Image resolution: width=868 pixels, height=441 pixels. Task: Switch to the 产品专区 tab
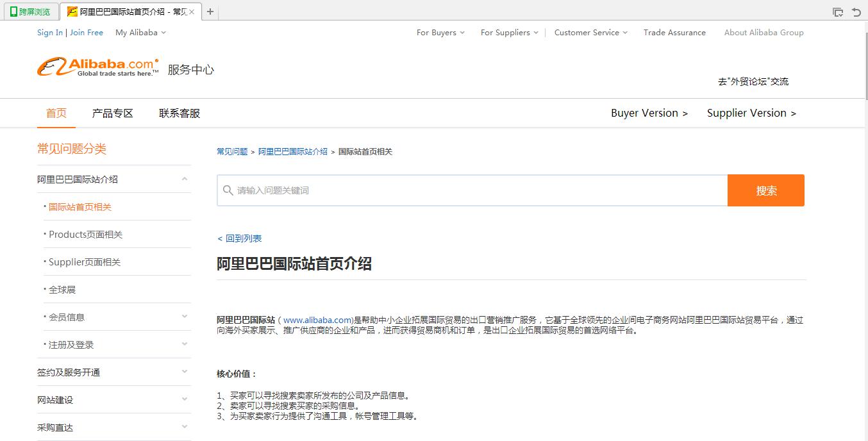(113, 113)
